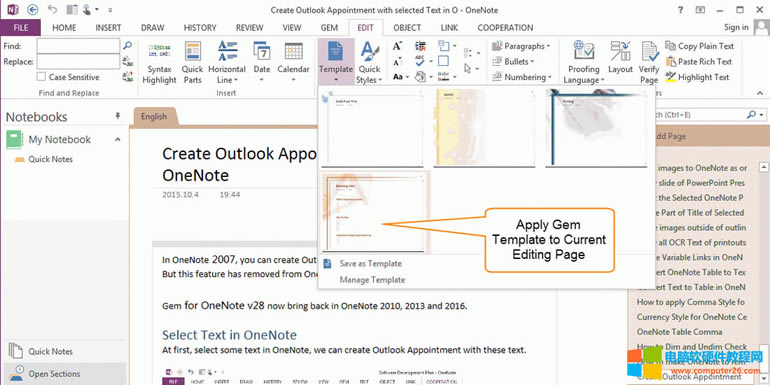Image resolution: width=770 pixels, height=385 pixels.
Task: Switch to the OBJECT ribbon tab
Action: click(x=407, y=28)
